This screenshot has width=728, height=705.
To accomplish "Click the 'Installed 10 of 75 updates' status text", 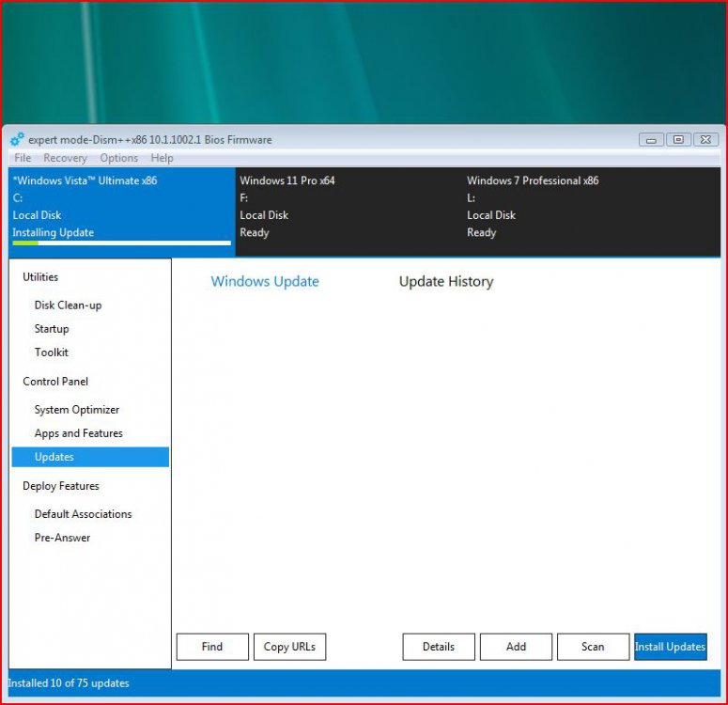I will point(69,683).
